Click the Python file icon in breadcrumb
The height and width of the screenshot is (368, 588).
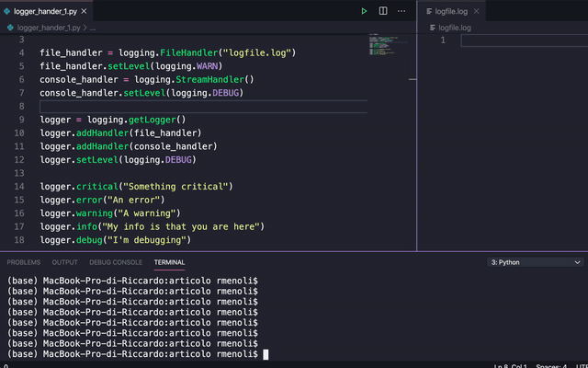pos(10,28)
